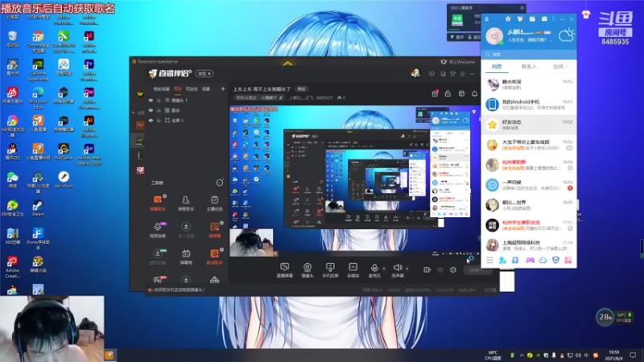
Task: Open the toolbox more-options circle icon
Action: [x=220, y=183]
